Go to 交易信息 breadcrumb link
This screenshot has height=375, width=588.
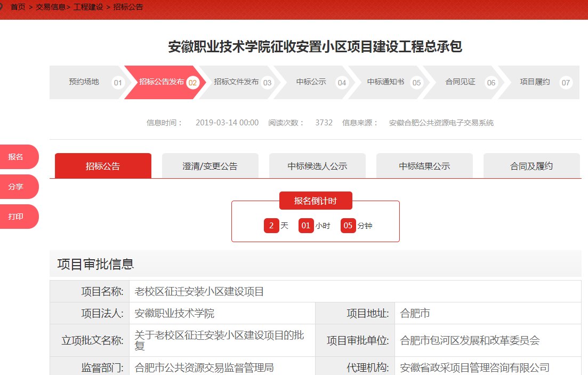click(51, 7)
